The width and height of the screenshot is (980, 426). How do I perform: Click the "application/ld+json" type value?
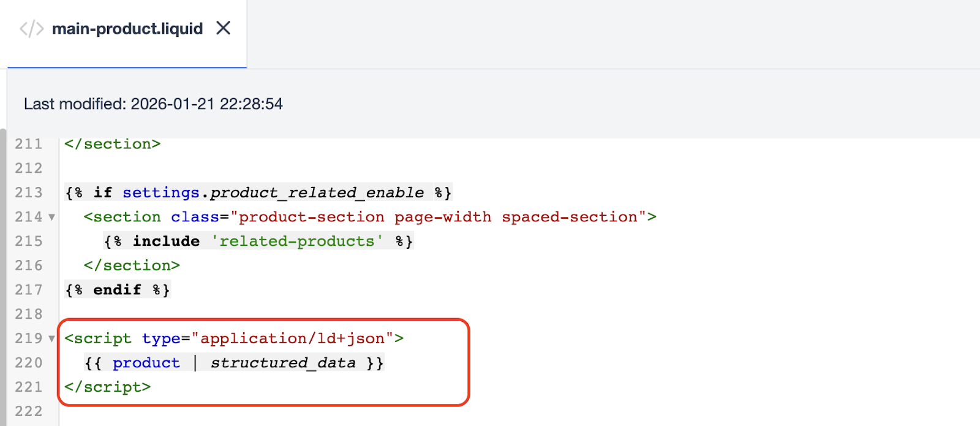293,339
